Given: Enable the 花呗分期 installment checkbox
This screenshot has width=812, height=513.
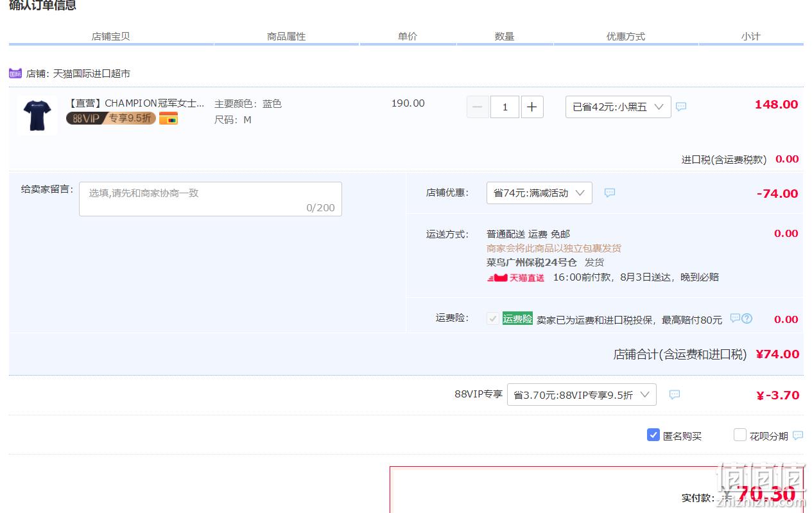Looking at the screenshot, I should click(x=740, y=435).
